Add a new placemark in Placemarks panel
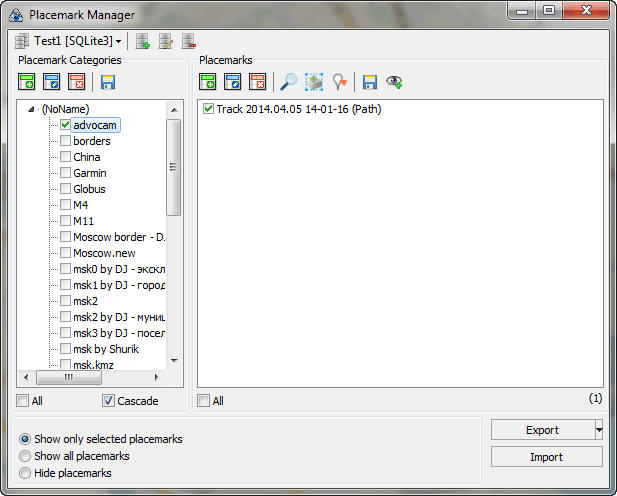The image size is (617, 496). click(208, 82)
